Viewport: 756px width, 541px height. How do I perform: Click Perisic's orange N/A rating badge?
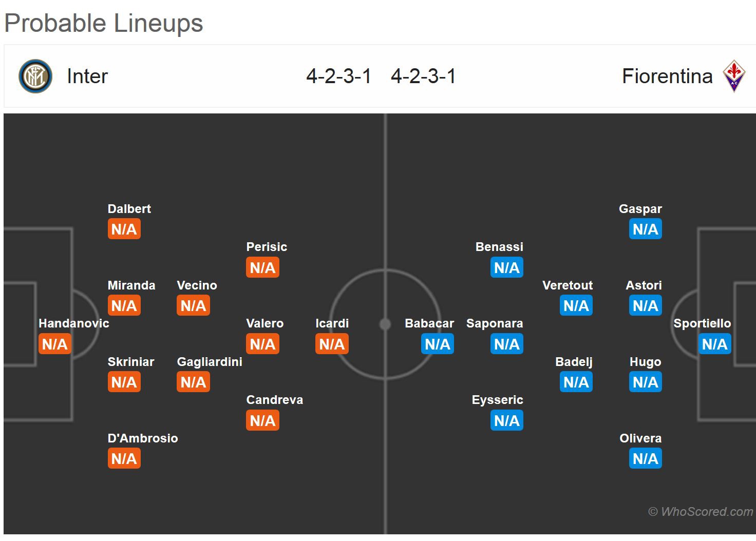click(x=262, y=267)
